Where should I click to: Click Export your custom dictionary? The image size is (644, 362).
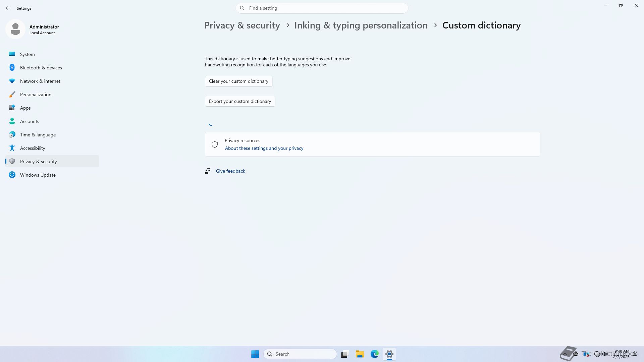click(x=240, y=101)
